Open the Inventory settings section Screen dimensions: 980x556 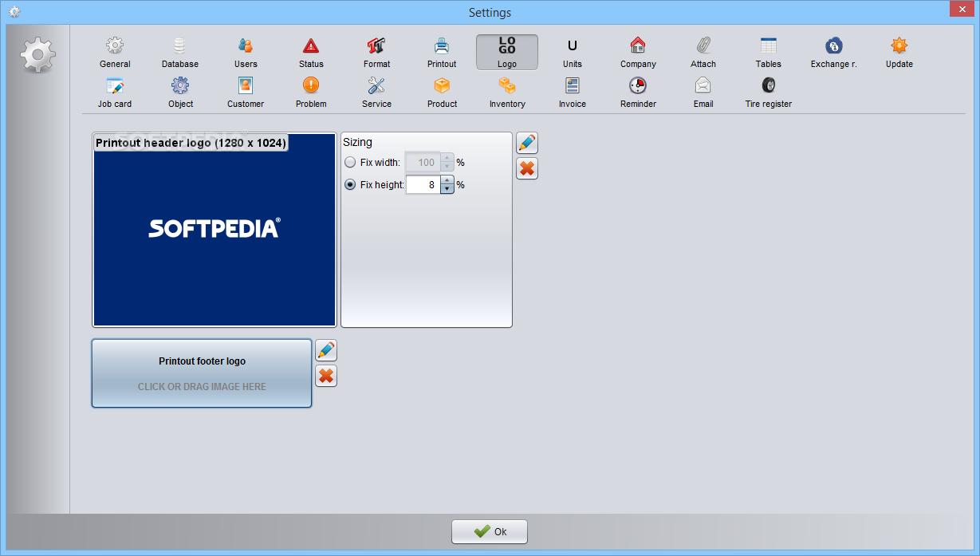click(x=507, y=93)
